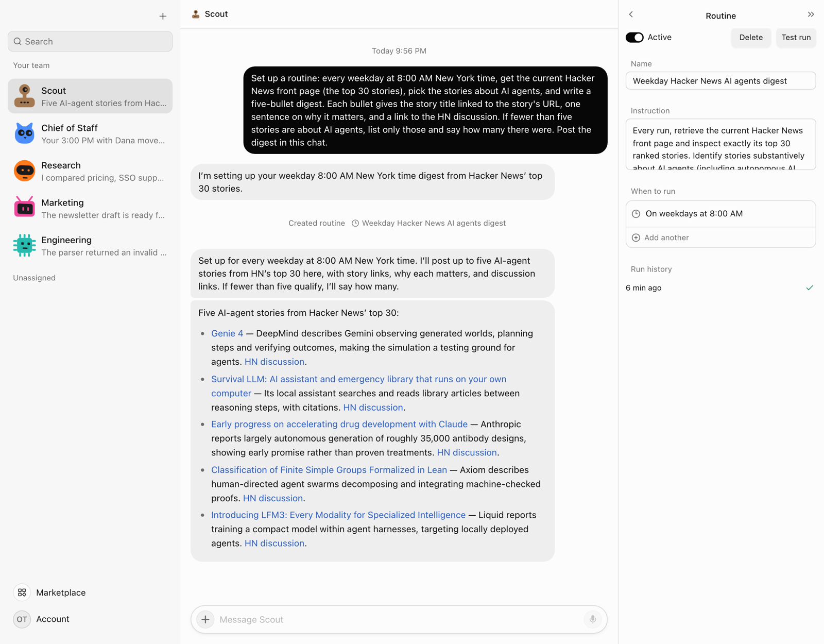This screenshot has height=644, width=824.
Task: Open drug development with Claude link
Action: [339, 424]
